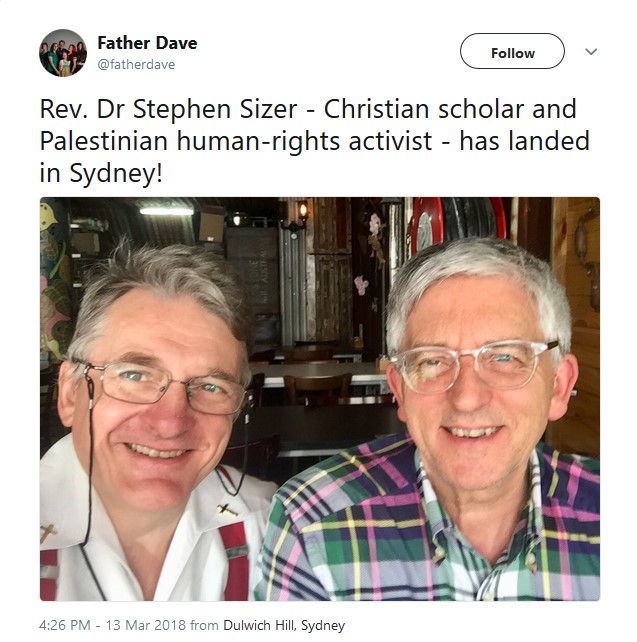Screen dimensions: 637x642
Task: Open Father Dave's profile avatar
Action: tap(63, 53)
